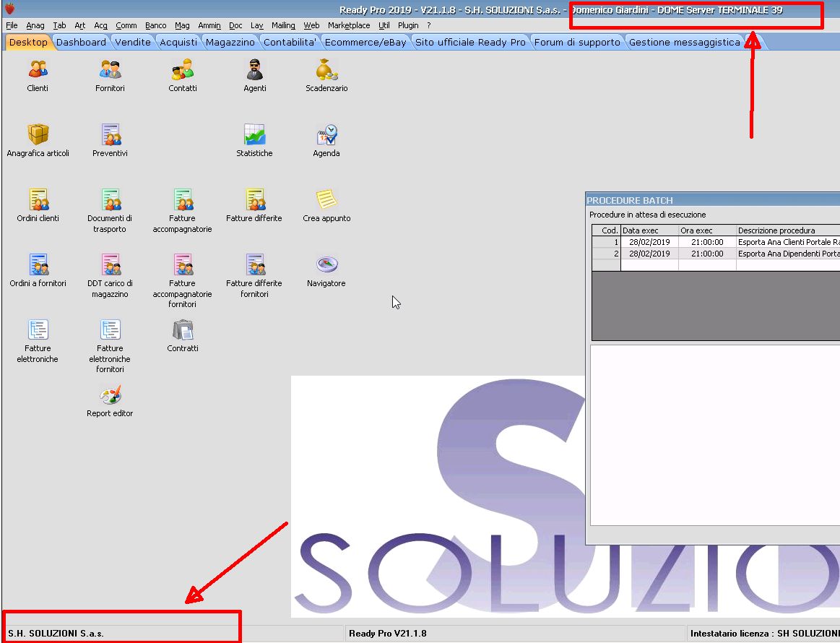Switch to the Dashboard tab
This screenshot has height=643, width=840.
click(x=81, y=43)
